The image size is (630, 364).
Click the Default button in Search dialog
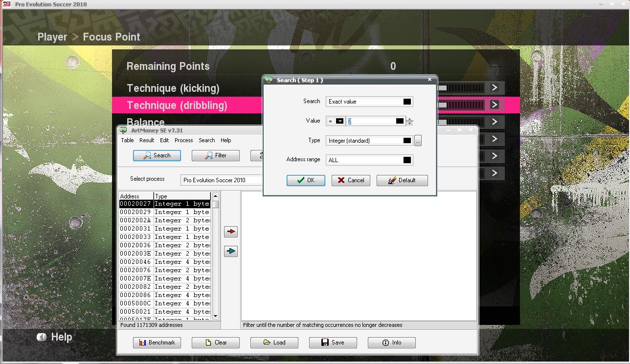click(402, 180)
